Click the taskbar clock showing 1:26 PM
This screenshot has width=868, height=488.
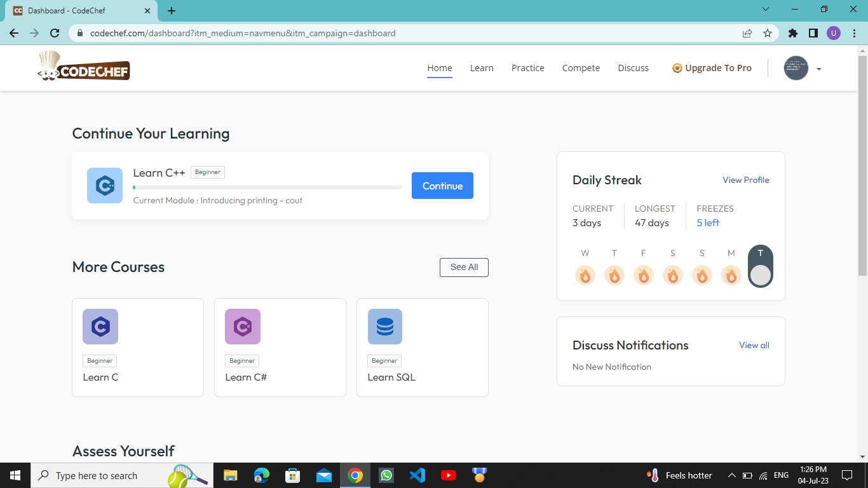click(813, 475)
